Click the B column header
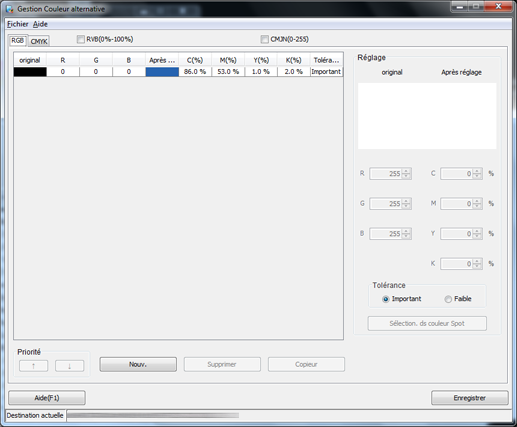The width and height of the screenshot is (517, 427). click(129, 60)
